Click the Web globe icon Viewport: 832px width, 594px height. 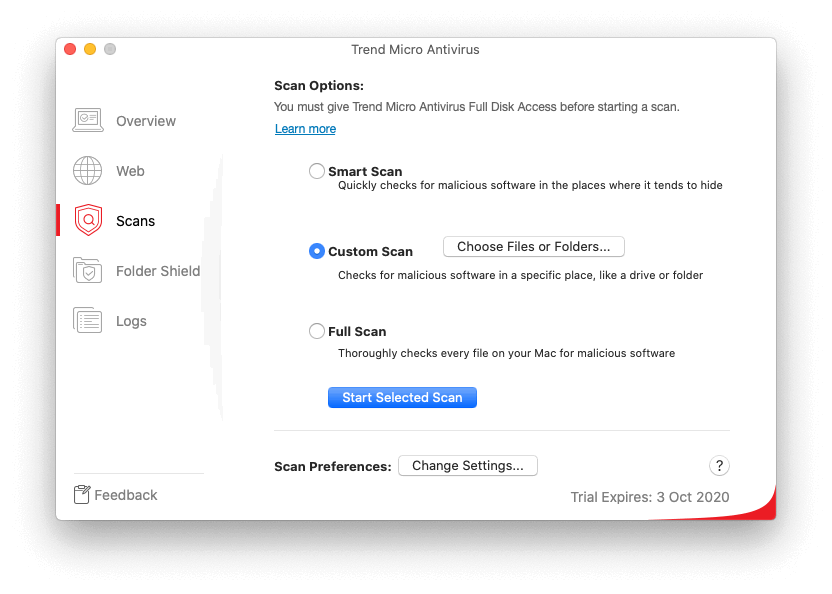click(x=88, y=171)
